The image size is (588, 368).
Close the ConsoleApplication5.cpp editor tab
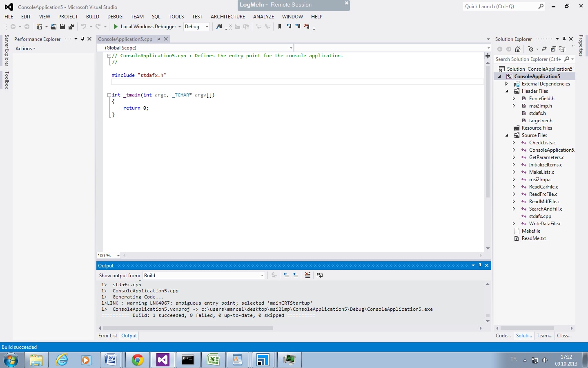coord(166,39)
